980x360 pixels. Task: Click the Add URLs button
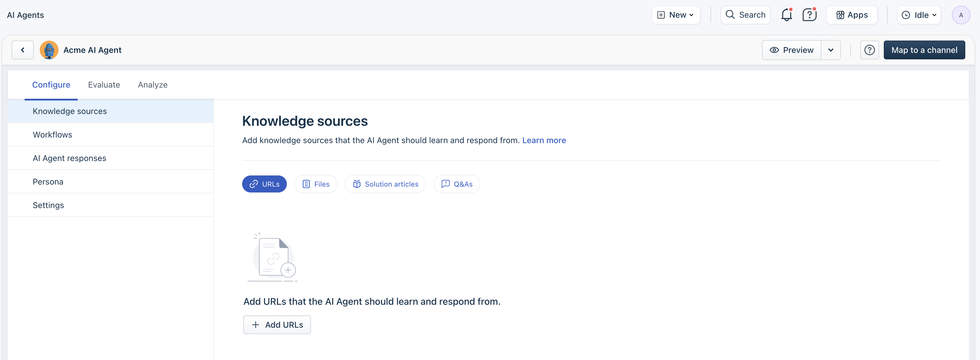277,325
